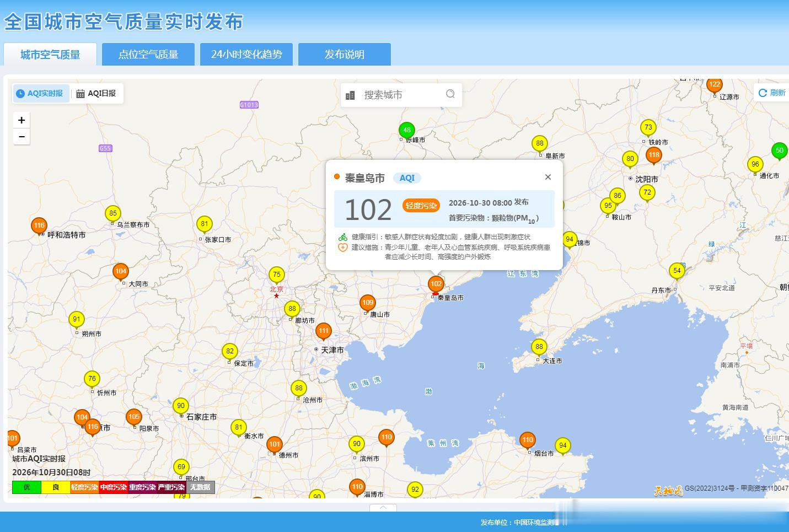The height and width of the screenshot is (532, 789).
Task: Open 张家口市 marker showing 81
Action: coord(205,224)
